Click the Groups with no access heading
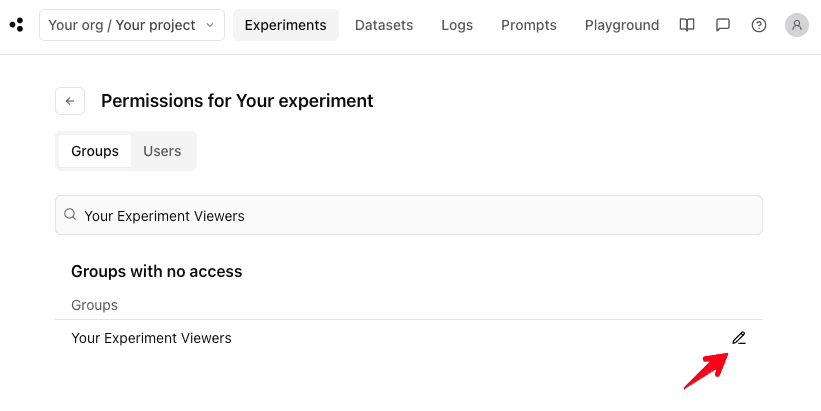821x411 pixels. coord(156,271)
